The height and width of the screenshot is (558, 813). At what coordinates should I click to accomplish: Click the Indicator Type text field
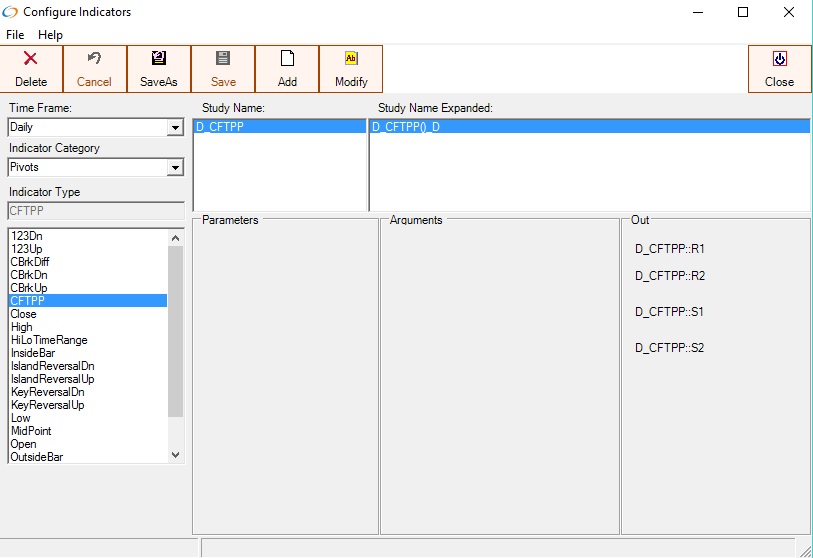94,211
